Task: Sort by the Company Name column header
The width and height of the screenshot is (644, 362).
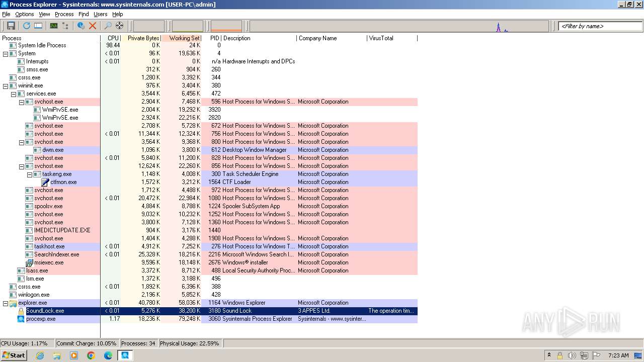Action: (332, 38)
